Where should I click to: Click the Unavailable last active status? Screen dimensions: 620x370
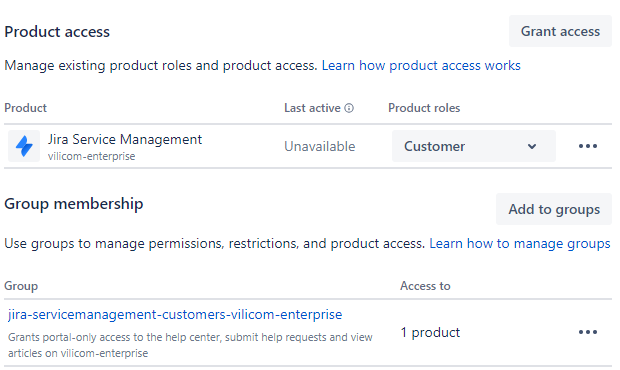[x=319, y=146]
